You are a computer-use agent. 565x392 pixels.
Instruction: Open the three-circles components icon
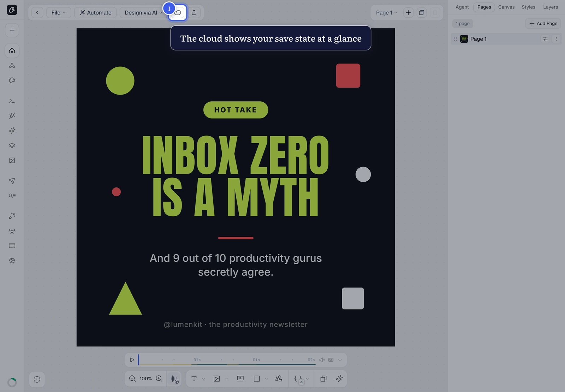(x=12, y=65)
